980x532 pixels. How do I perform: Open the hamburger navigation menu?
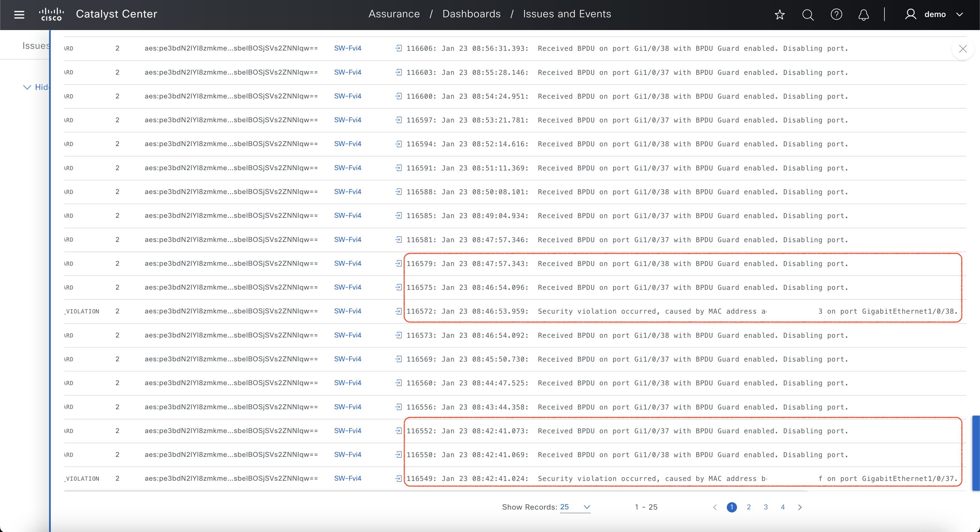click(19, 14)
